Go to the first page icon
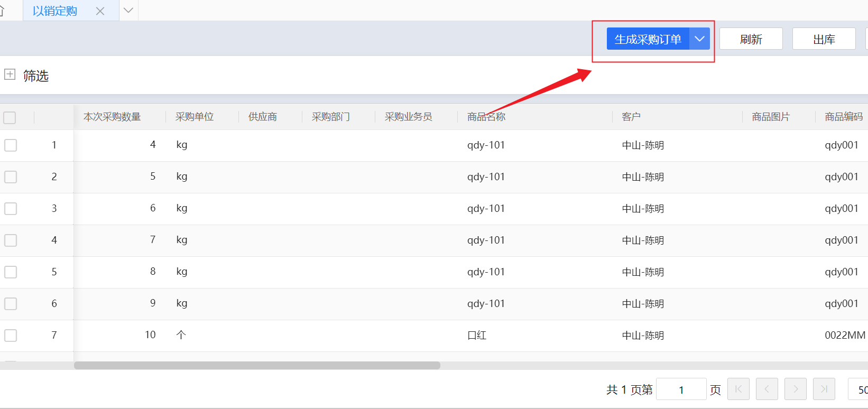The width and height of the screenshot is (868, 409). tap(738, 389)
